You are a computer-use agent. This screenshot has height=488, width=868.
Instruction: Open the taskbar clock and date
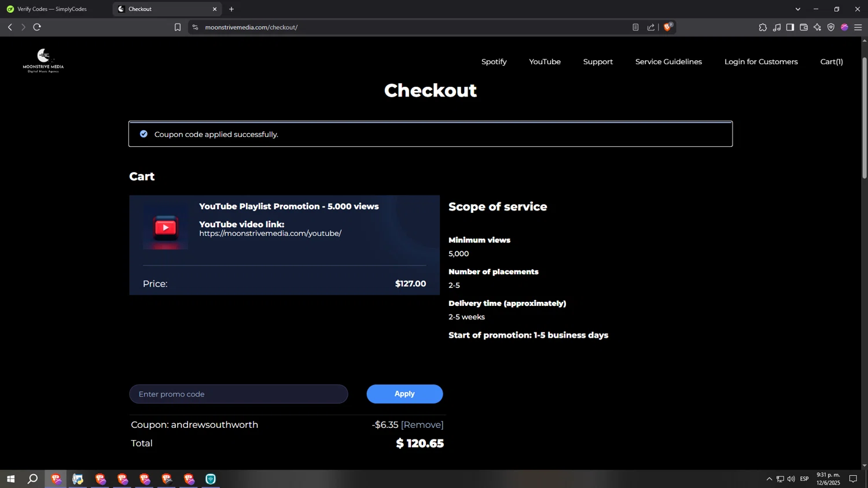click(828, 479)
